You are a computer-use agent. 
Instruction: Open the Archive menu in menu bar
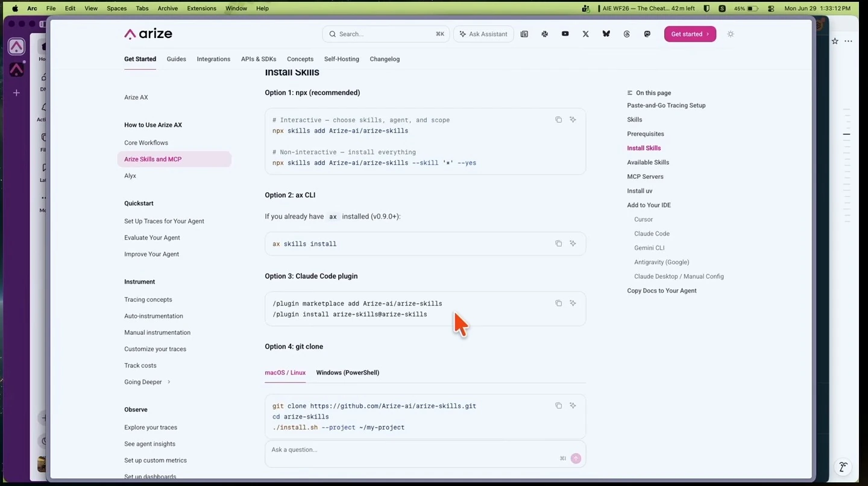coord(168,8)
